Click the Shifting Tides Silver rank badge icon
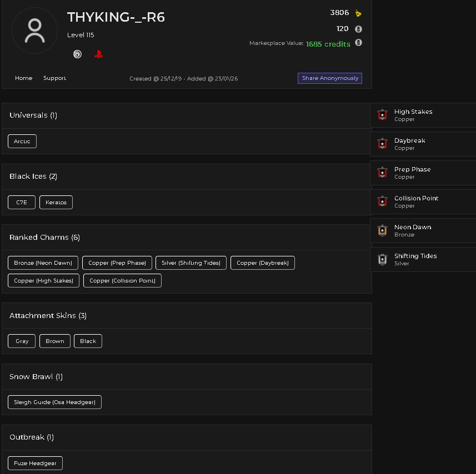The image size is (476, 474). pos(382,259)
